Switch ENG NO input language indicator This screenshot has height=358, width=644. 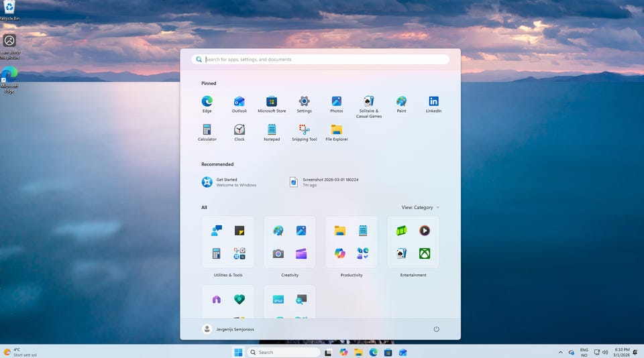(x=584, y=352)
